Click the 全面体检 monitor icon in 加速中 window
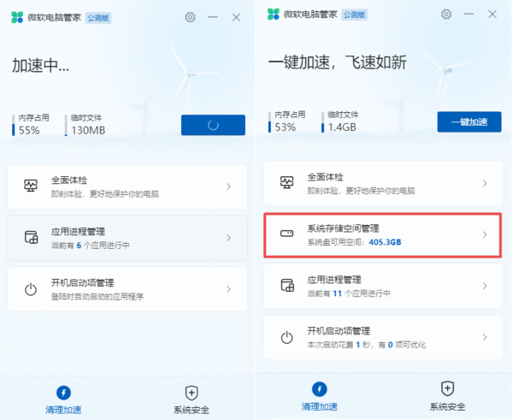 pyautogui.click(x=32, y=186)
